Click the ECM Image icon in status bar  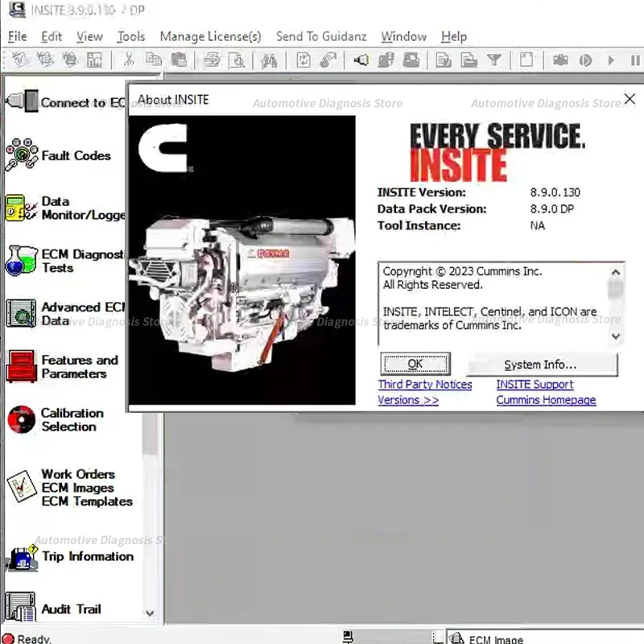[x=456, y=638]
